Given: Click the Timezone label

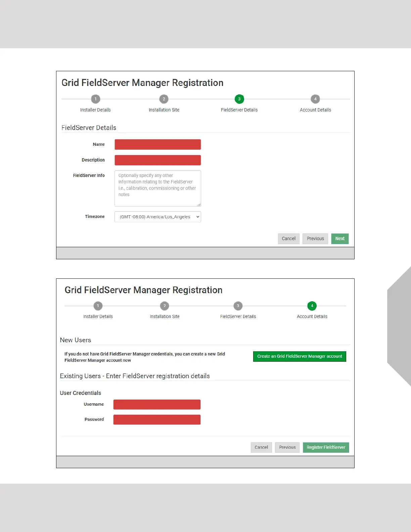Looking at the screenshot, I should 95,217.
